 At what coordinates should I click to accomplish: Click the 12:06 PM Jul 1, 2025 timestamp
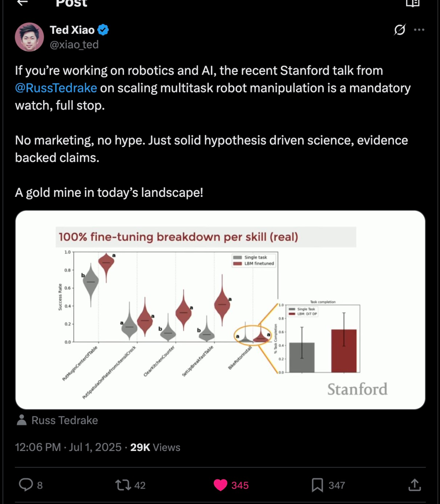68,447
